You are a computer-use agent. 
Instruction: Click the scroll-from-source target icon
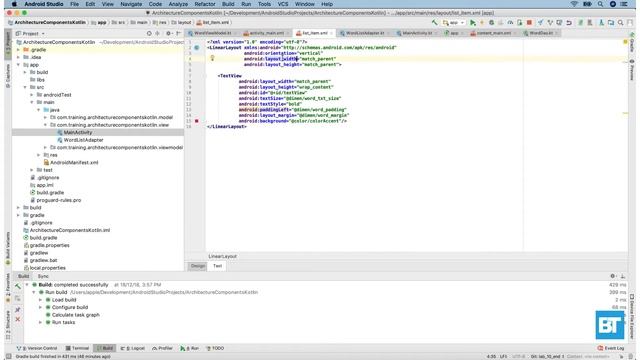click(149, 33)
